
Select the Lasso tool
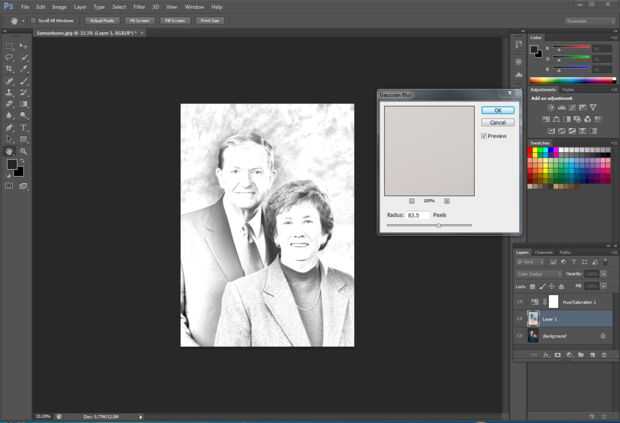coord(9,58)
